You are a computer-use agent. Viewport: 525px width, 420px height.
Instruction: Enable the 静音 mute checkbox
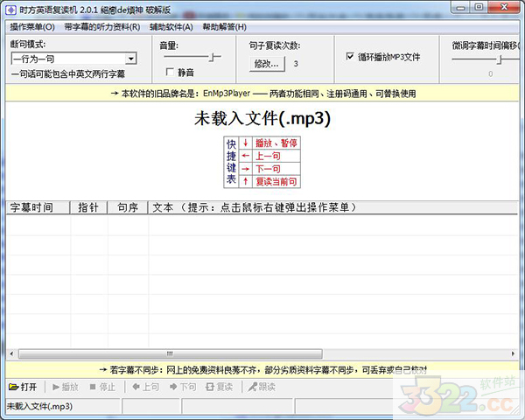coord(170,72)
